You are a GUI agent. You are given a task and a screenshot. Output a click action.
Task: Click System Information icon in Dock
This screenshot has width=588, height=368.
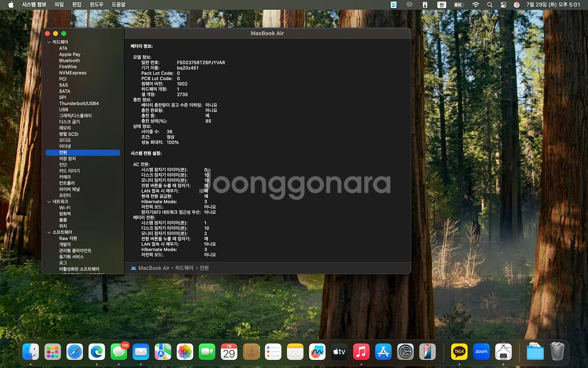point(503,352)
